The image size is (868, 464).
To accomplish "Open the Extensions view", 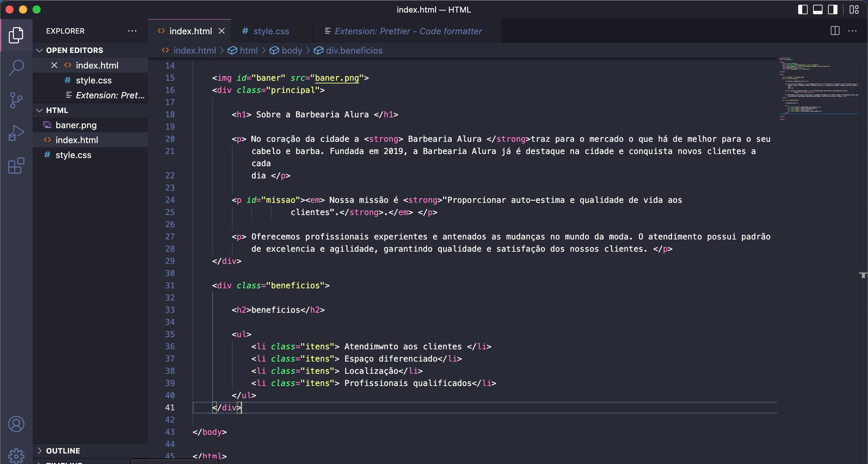I will (16, 166).
